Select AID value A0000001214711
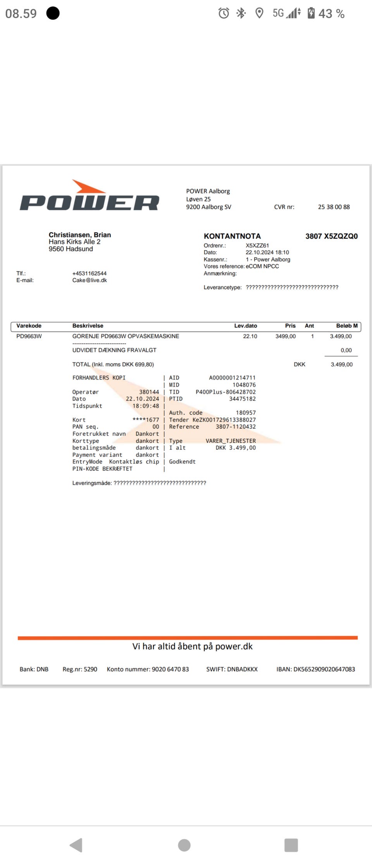This screenshot has height=868, width=372. [232, 378]
